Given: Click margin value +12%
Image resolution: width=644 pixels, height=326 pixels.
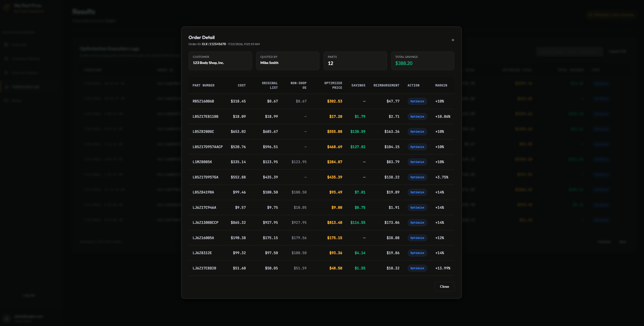Looking at the screenshot, I should pos(440,238).
